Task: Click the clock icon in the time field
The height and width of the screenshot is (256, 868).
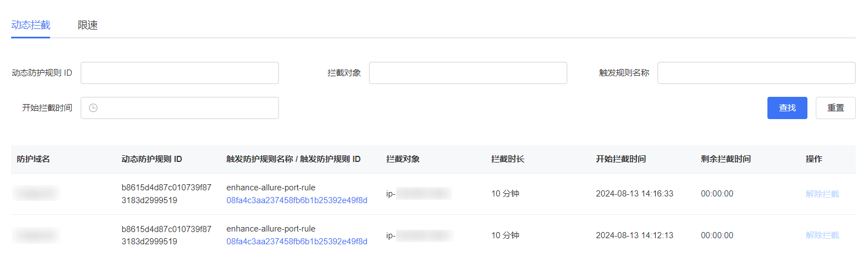Action: [93, 108]
